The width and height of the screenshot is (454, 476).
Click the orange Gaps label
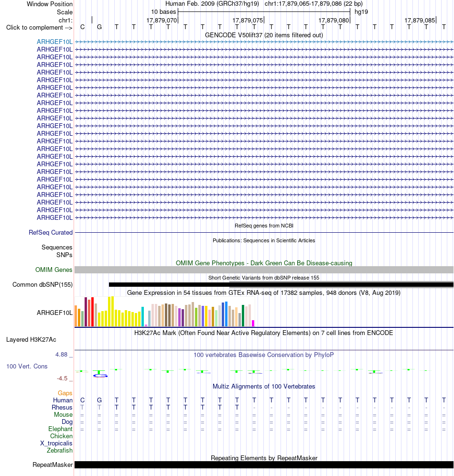tap(65, 393)
